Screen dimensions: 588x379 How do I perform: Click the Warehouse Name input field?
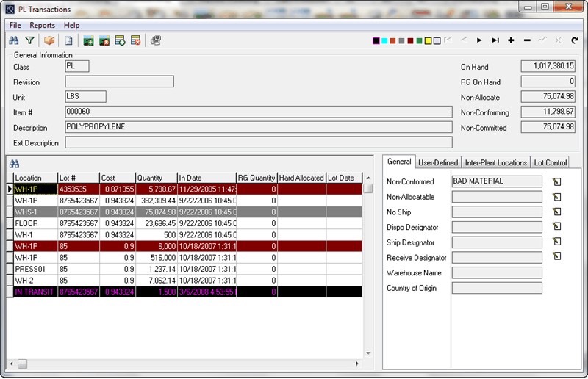(497, 272)
